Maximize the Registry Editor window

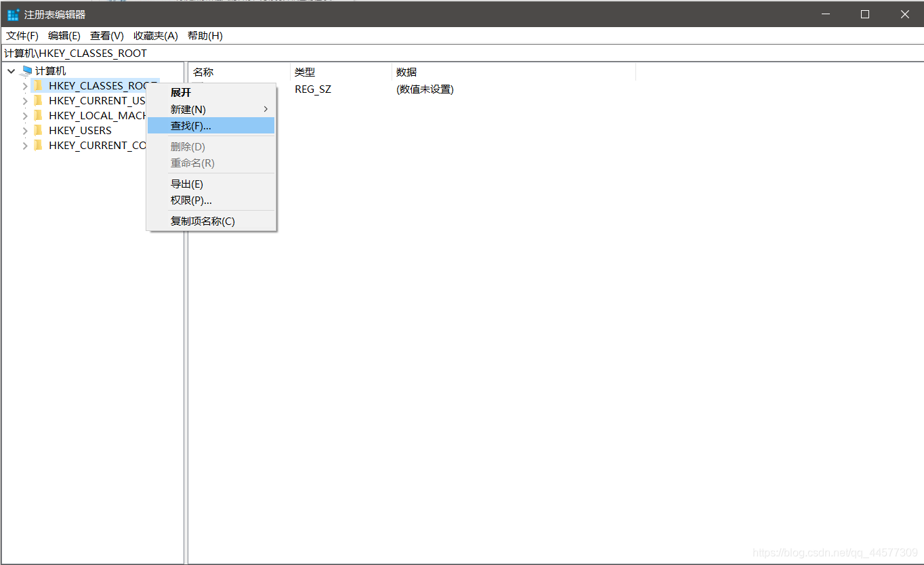point(865,14)
